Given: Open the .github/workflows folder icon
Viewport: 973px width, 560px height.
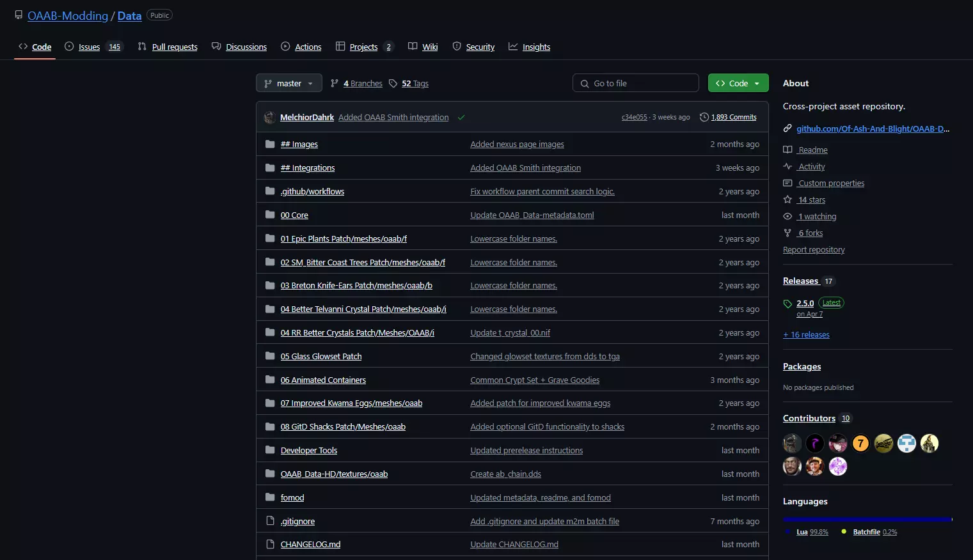Looking at the screenshot, I should point(270,191).
